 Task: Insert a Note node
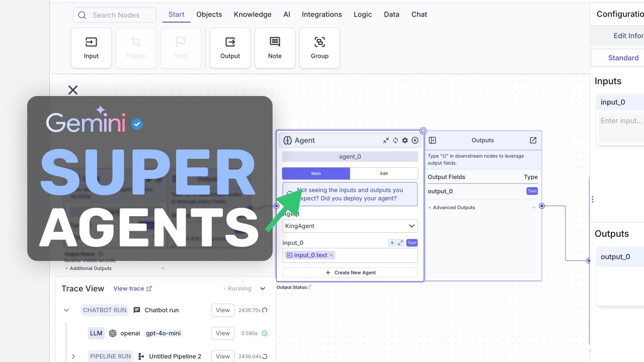pos(275,48)
